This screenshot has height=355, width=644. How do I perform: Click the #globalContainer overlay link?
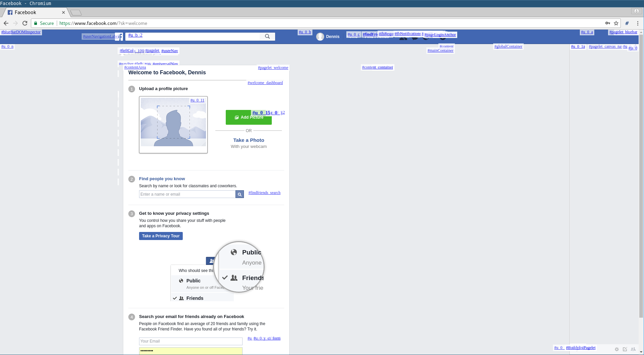(508, 46)
